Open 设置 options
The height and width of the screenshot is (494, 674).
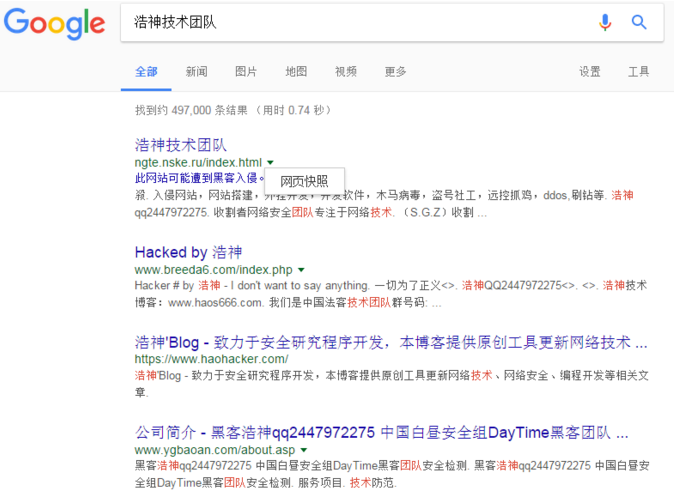(x=590, y=71)
